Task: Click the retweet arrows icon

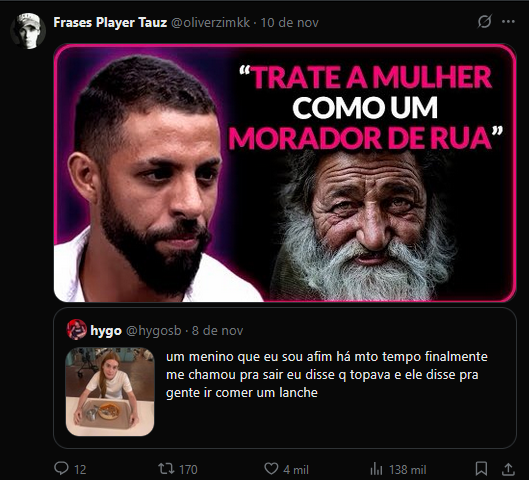Action: [166, 468]
